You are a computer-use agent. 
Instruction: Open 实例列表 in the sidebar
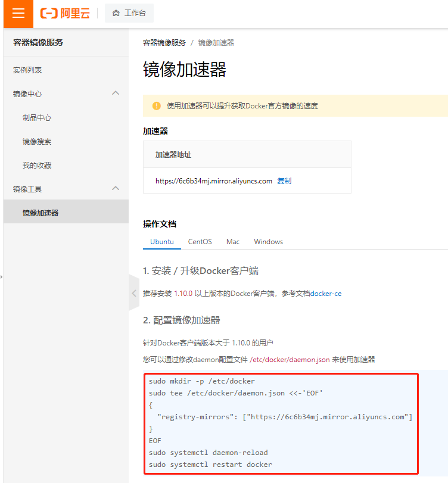pos(27,70)
